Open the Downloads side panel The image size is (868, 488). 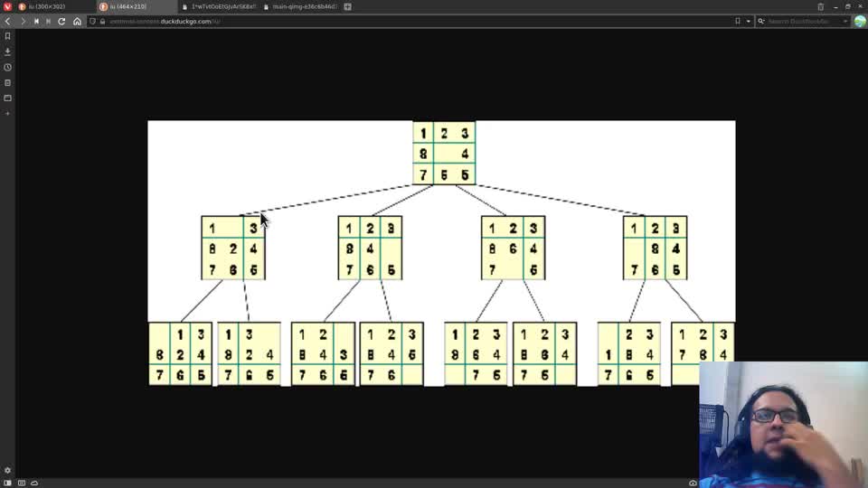click(x=8, y=52)
